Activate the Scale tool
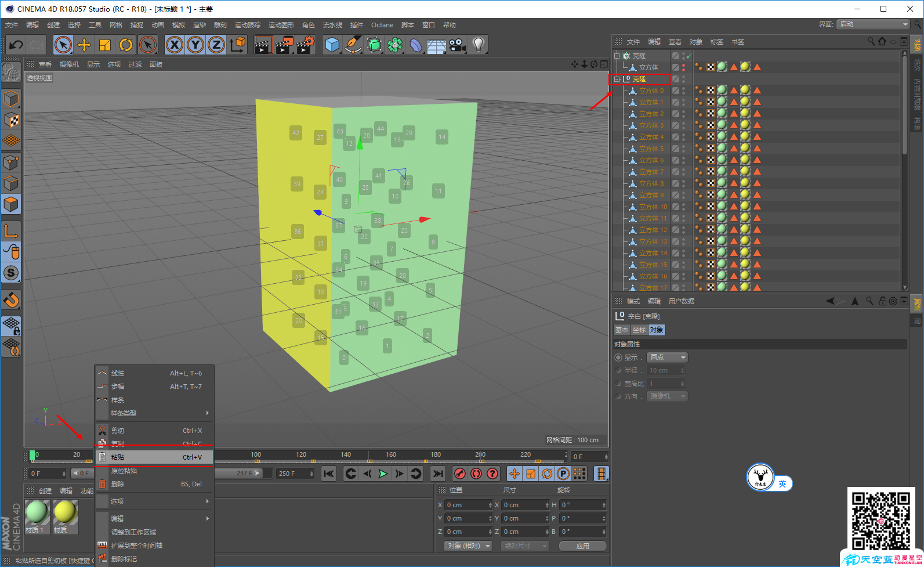The width and height of the screenshot is (924, 567). [105, 45]
